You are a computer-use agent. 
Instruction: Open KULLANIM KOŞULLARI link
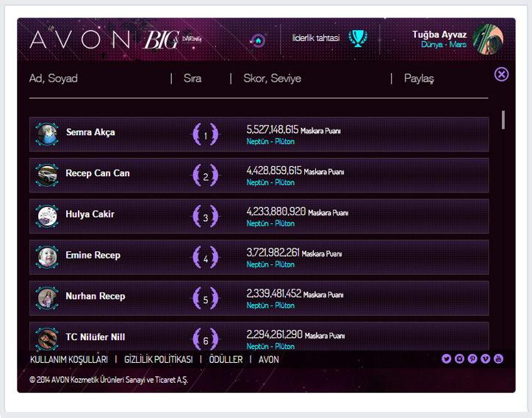click(x=69, y=359)
